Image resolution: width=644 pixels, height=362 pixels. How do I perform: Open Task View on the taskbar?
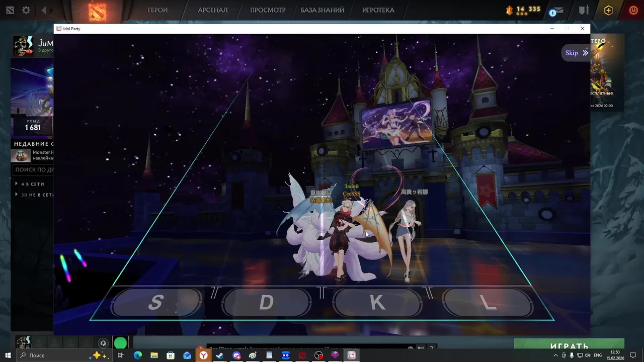tap(121, 355)
